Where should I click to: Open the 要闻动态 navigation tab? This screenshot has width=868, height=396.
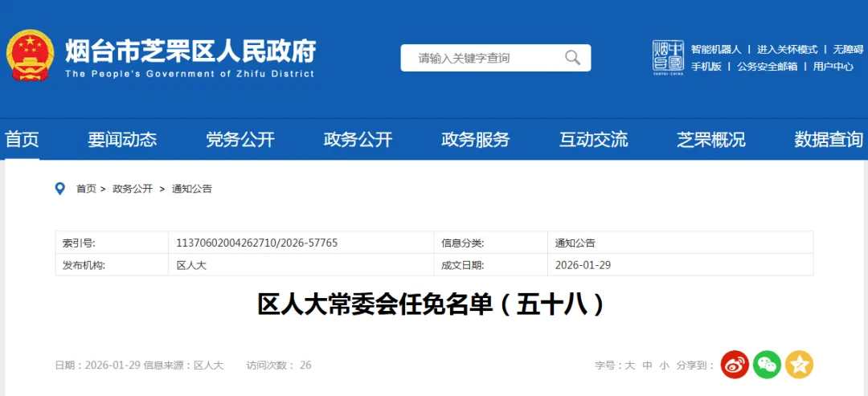[x=122, y=140]
